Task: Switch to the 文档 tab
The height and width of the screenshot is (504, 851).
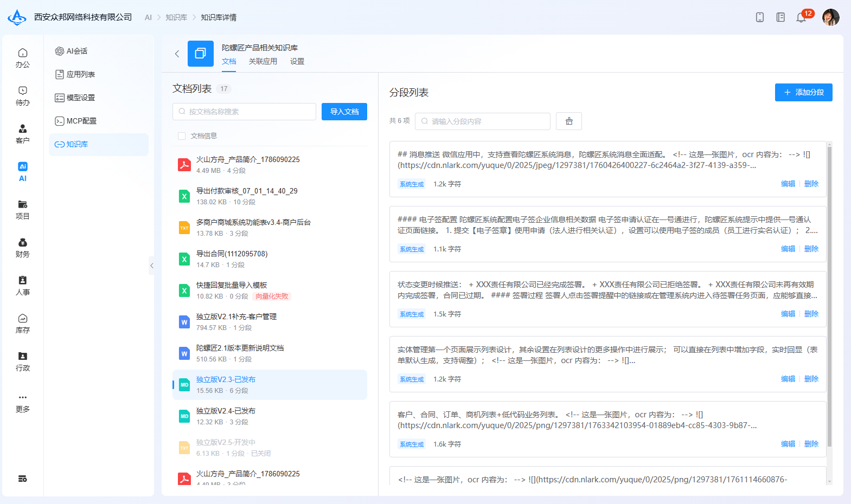Action: (229, 62)
